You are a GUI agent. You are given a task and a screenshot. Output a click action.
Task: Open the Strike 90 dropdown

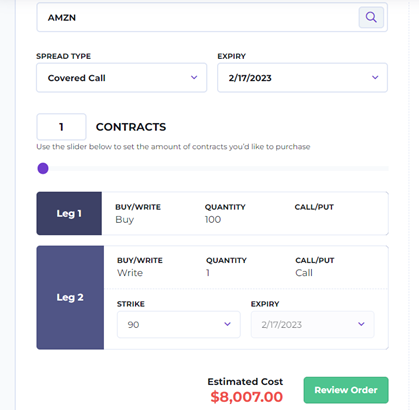click(179, 324)
